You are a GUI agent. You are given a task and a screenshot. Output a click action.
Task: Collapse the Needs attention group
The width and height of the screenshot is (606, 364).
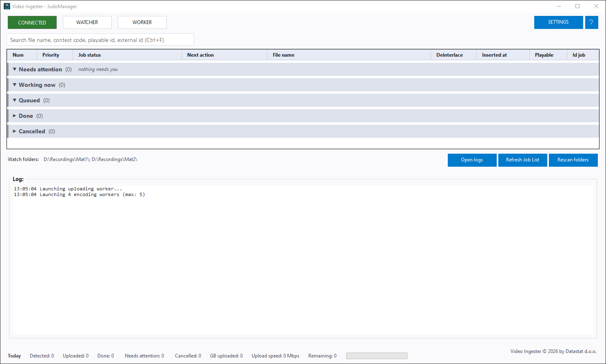[x=15, y=69]
